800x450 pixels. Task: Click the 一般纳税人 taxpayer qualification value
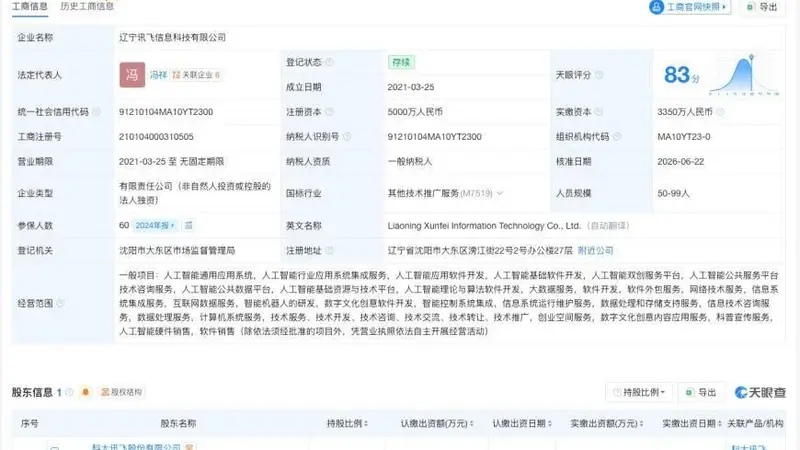(x=410, y=162)
